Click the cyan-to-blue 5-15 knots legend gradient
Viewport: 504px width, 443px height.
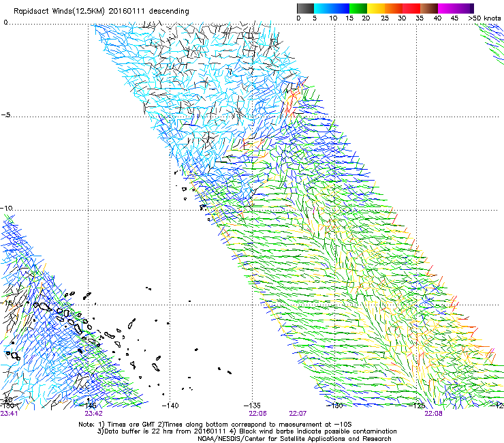pos(332,8)
